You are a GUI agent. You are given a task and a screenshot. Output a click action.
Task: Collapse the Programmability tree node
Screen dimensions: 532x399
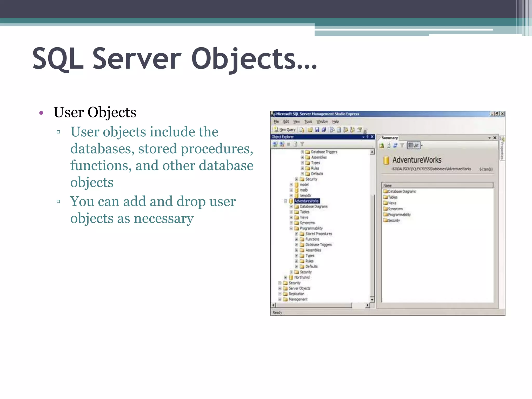click(291, 228)
